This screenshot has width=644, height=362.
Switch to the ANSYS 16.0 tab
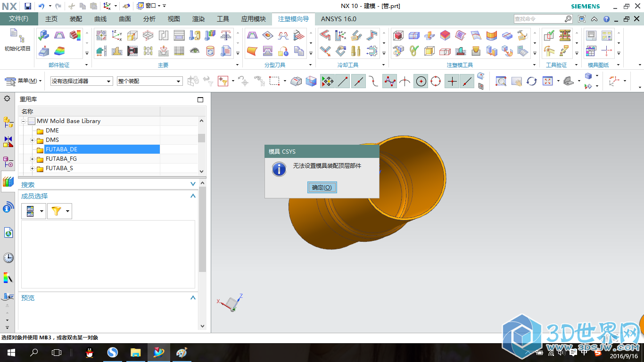click(339, 19)
